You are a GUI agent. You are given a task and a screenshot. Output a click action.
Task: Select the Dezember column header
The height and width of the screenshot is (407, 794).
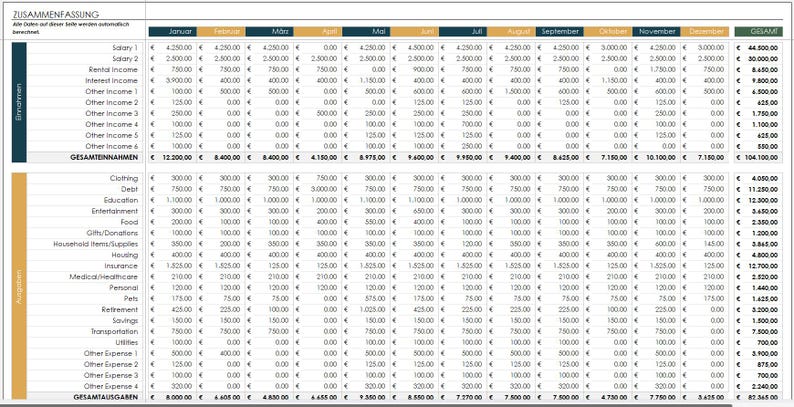(x=705, y=31)
